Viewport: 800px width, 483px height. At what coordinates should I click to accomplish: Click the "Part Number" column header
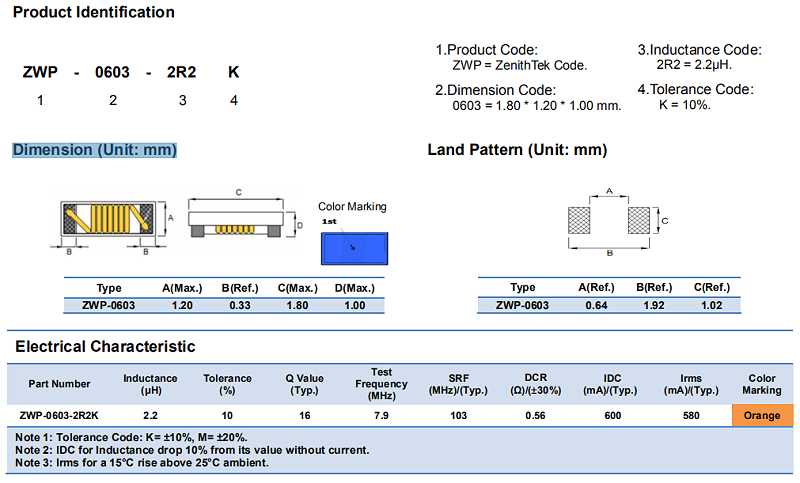(59, 384)
